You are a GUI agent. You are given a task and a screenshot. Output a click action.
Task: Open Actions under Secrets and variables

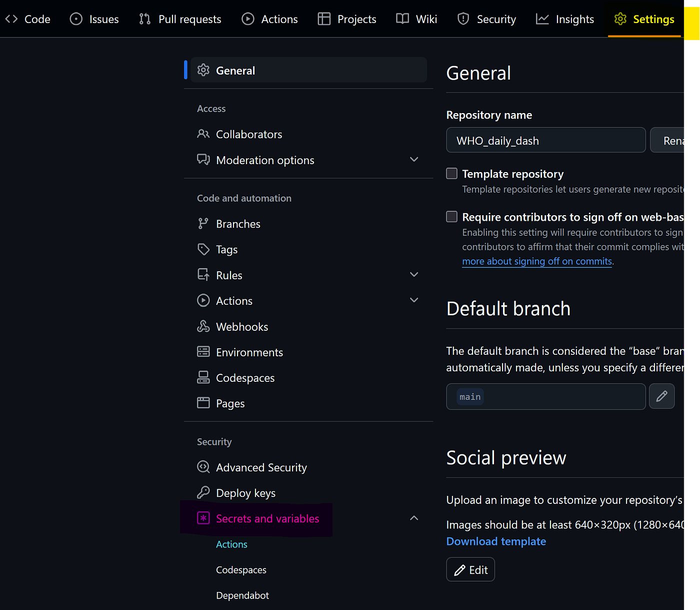[x=231, y=544]
